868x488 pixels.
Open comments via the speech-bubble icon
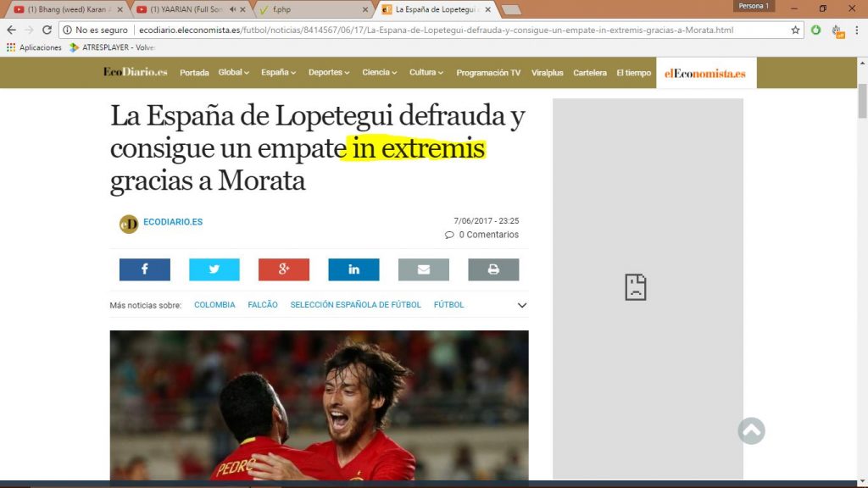click(x=450, y=235)
